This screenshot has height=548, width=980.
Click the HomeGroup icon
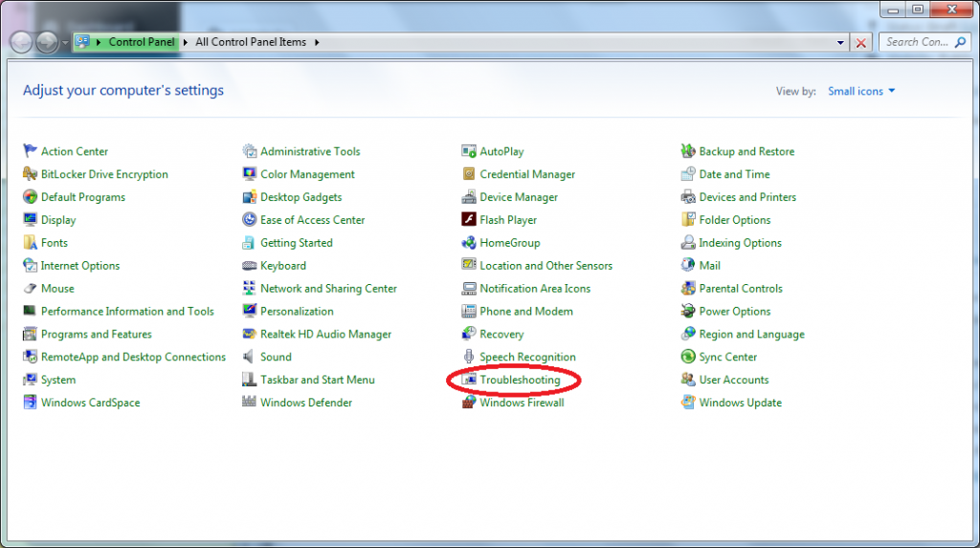coord(469,243)
